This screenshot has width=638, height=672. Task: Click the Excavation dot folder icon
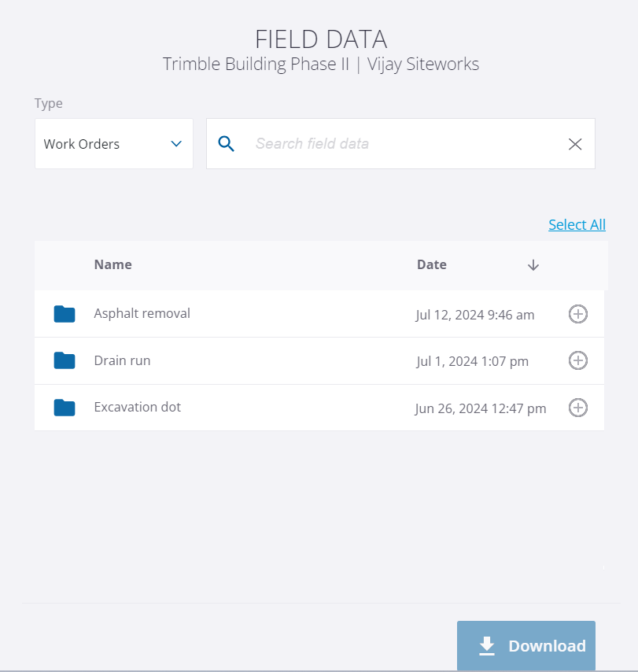click(x=65, y=408)
